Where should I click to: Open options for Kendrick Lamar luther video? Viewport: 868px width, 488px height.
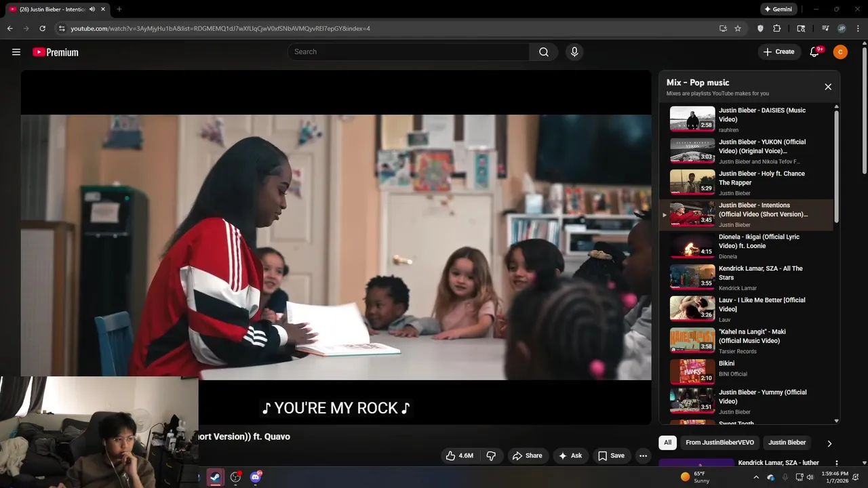(836, 463)
